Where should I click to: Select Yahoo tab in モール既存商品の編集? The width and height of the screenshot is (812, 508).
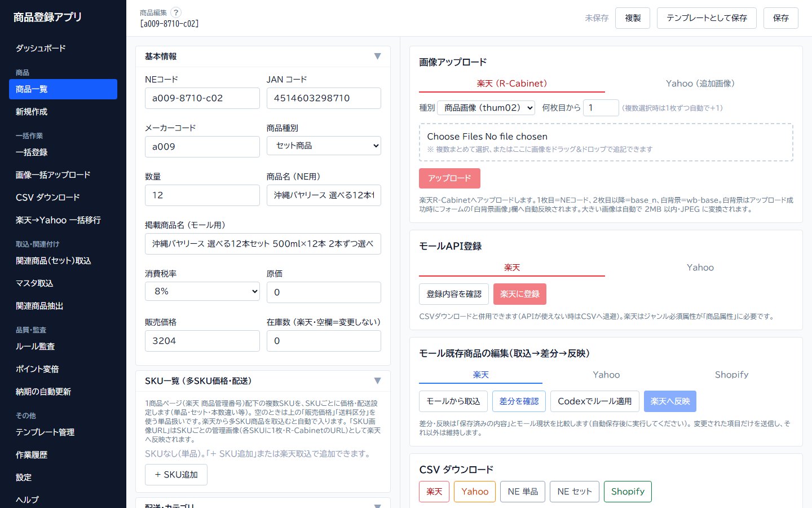[606, 375]
